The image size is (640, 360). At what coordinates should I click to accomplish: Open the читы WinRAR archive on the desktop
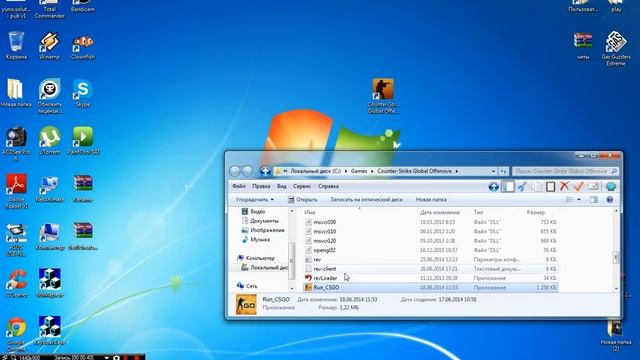click(x=583, y=46)
